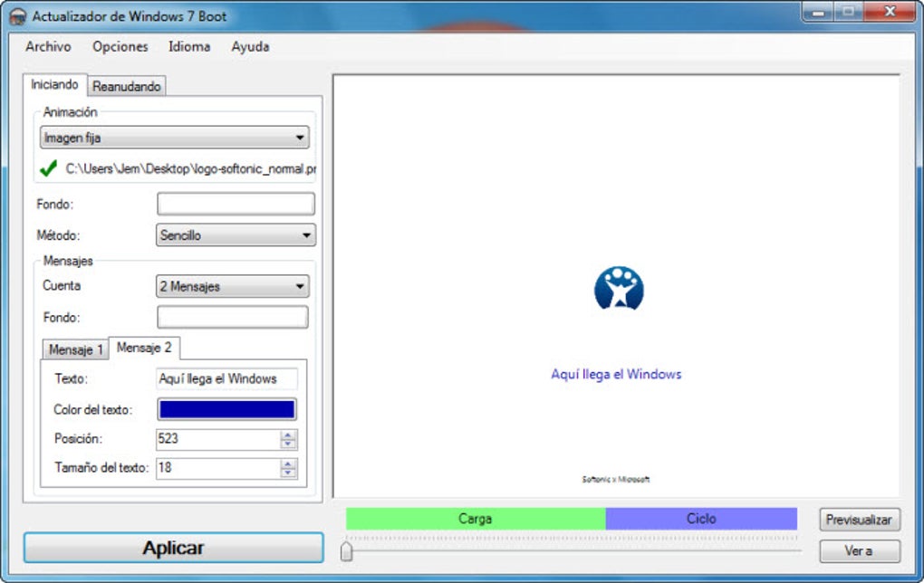Viewport: 924px width, 583px height.
Task: Maximize the window
Action: 848,12
